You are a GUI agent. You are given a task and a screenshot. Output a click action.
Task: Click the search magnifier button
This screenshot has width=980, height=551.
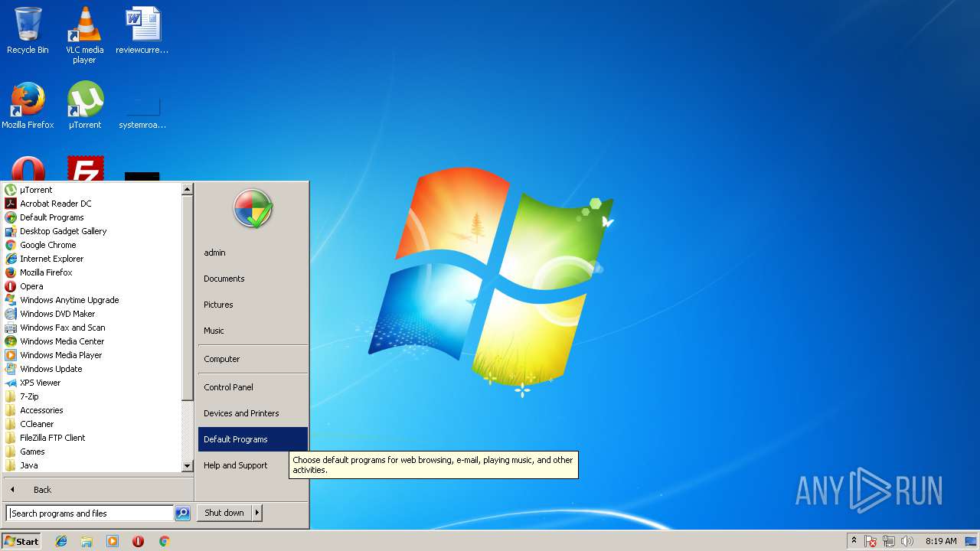(x=182, y=514)
